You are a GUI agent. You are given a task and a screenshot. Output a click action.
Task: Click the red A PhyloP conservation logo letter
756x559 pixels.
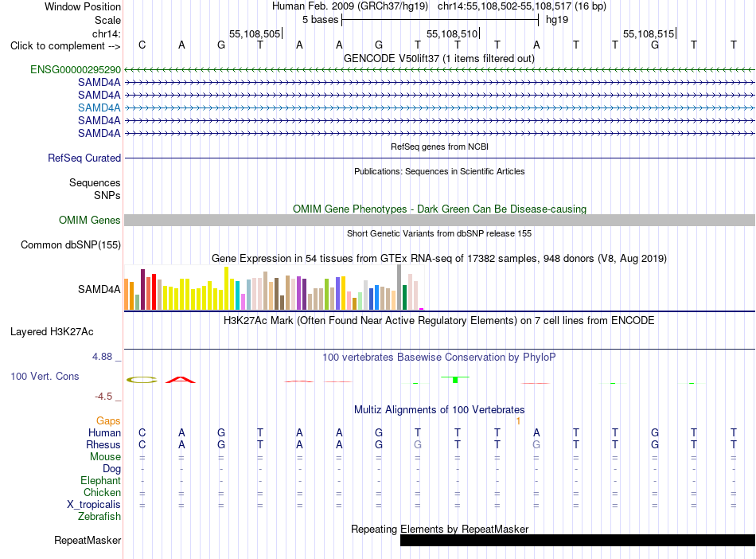(x=181, y=380)
